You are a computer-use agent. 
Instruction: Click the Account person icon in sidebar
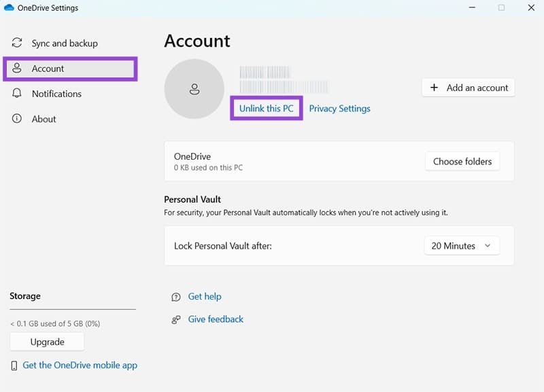click(x=17, y=69)
